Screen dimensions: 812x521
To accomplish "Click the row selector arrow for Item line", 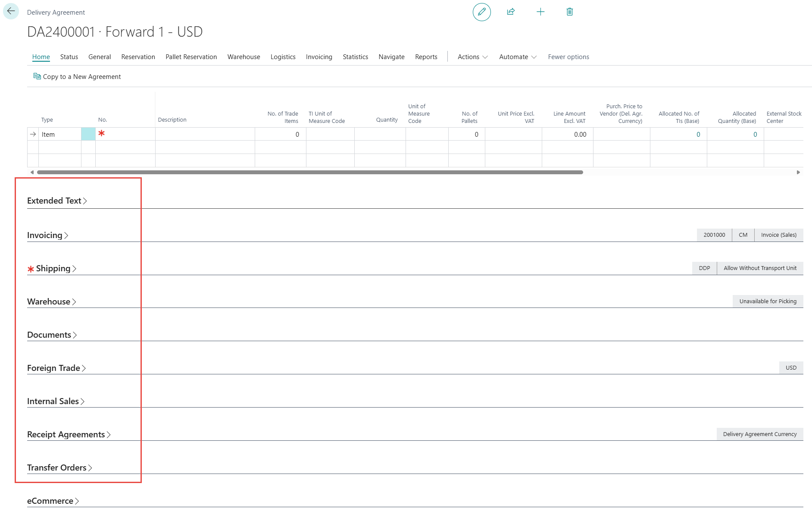I will tap(33, 135).
